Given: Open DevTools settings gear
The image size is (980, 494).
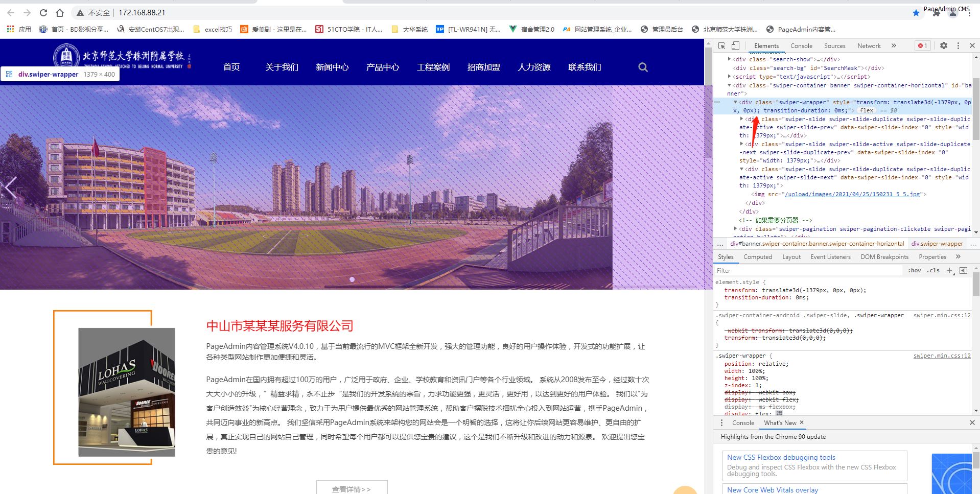Looking at the screenshot, I should tap(944, 45).
